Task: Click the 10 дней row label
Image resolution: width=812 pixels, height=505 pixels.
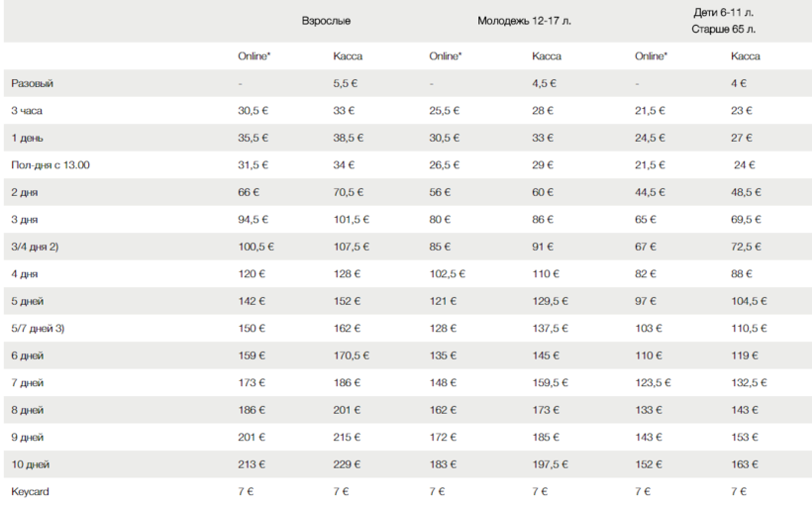Action: point(31,464)
